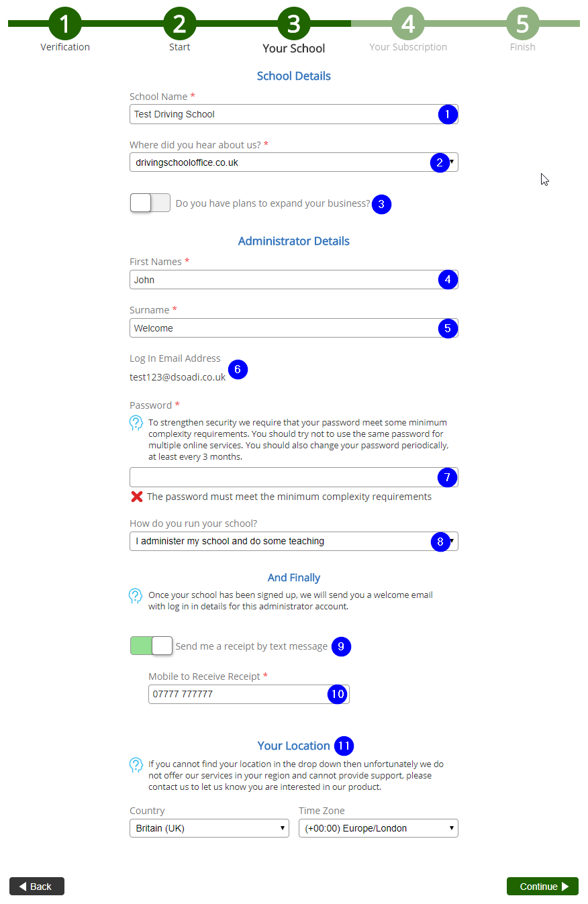
Task: Click step 2 Start circle
Action: tap(179, 23)
